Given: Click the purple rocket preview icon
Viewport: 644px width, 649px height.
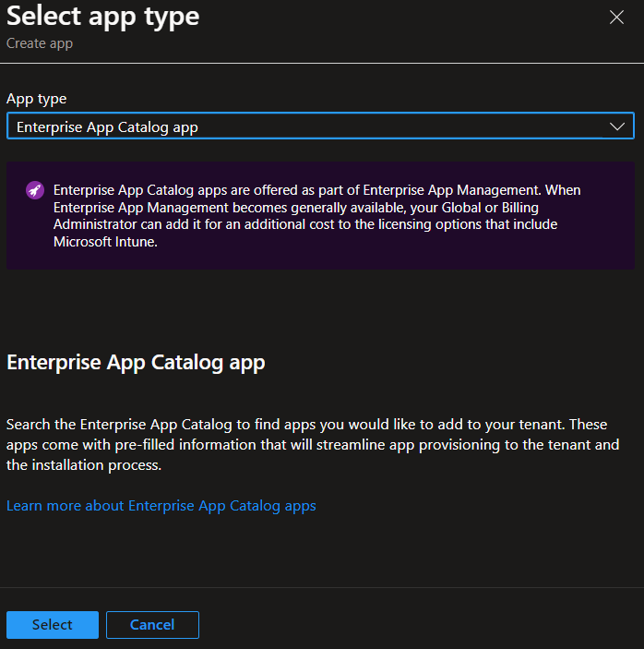Looking at the screenshot, I should pos(35,190).
